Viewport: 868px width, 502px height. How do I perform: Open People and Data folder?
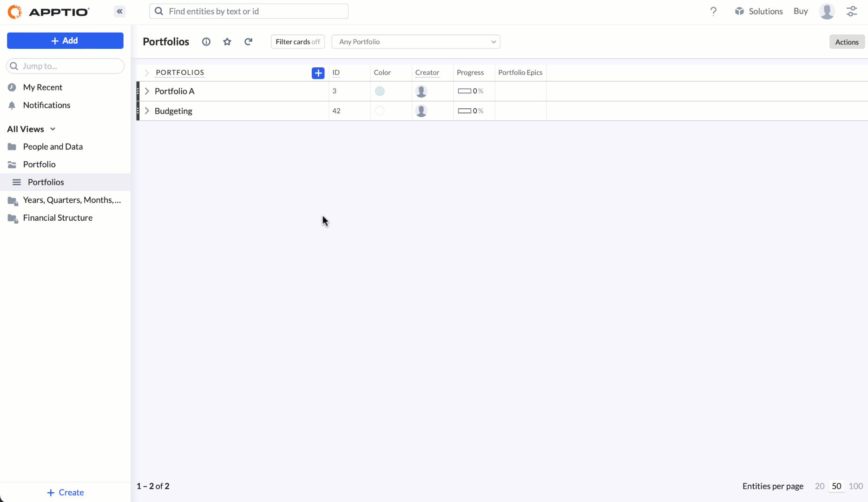(53, 146)
